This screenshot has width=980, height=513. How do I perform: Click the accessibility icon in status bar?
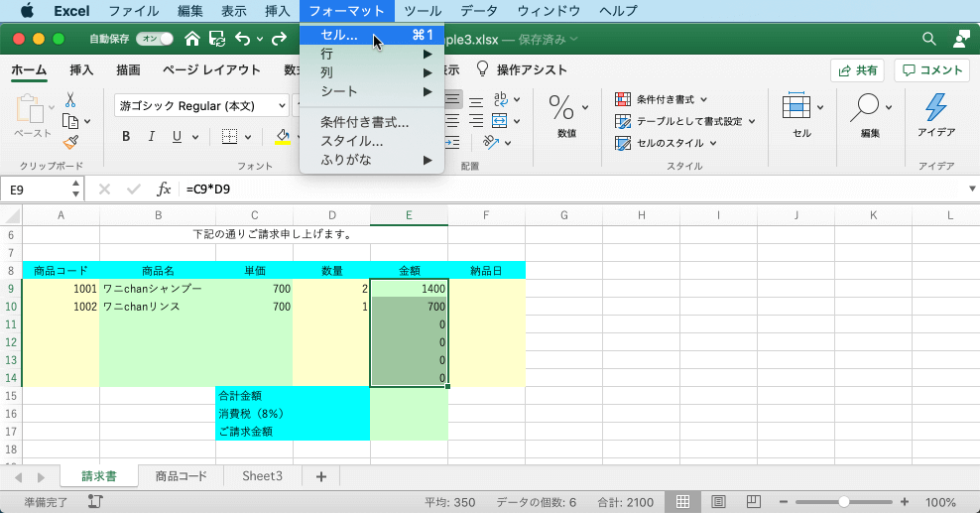click(95, 502)
